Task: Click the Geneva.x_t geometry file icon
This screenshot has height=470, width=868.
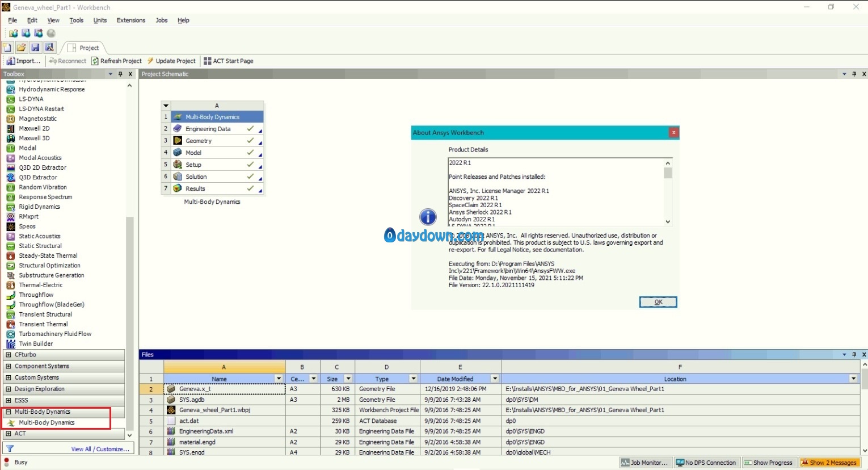Action: click(x=171, y=389)
